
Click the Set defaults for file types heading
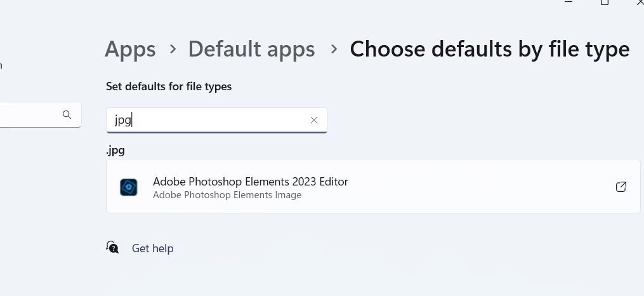pyautogui.click(x=169, y=86)
